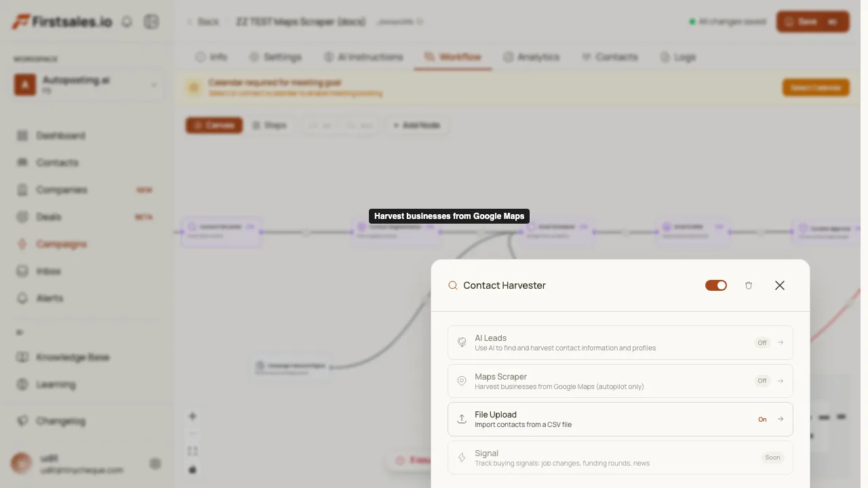Open Contacts in the sidebar
Image resolution: width=868 pixels, height=488 pixels.
pyautogui.click(x=86, y=163)
